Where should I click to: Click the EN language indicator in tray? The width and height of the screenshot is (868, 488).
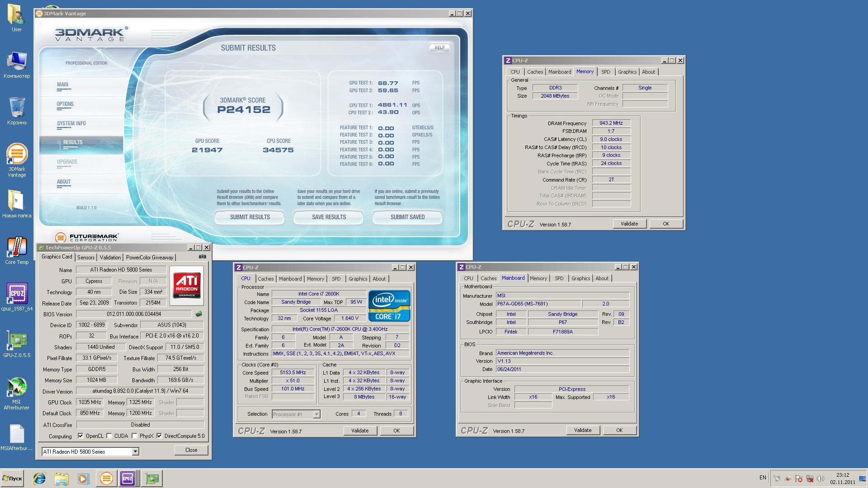[763, 478]
